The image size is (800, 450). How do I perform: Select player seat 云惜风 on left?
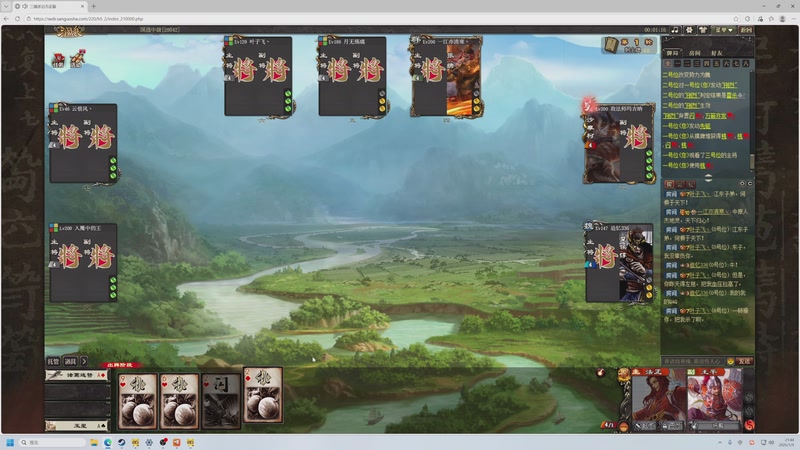tap(83, 143)
